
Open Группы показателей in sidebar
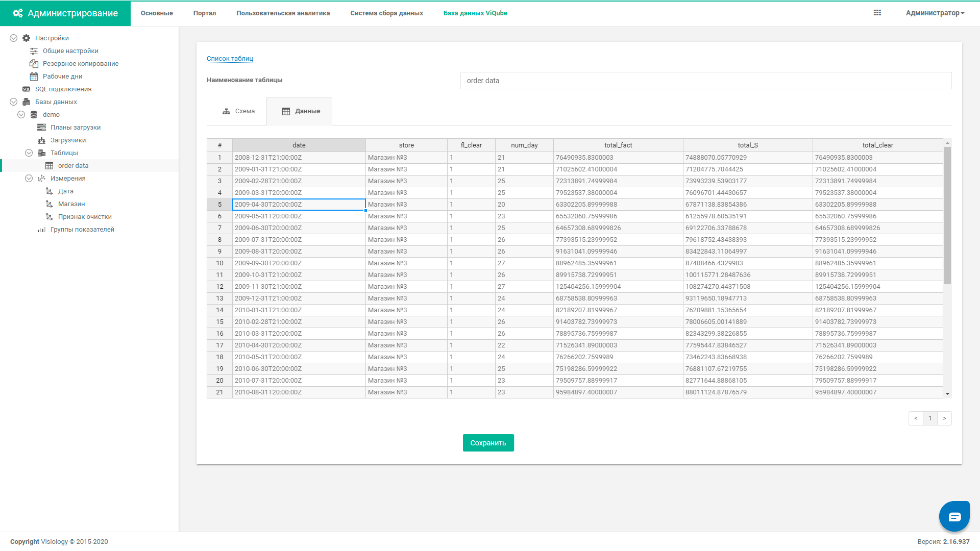point(82,230)
